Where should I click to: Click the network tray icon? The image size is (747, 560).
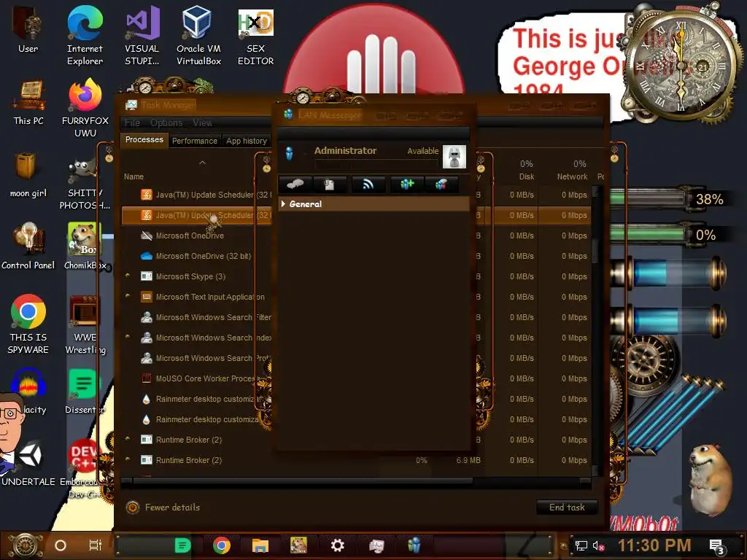point(581,545)
